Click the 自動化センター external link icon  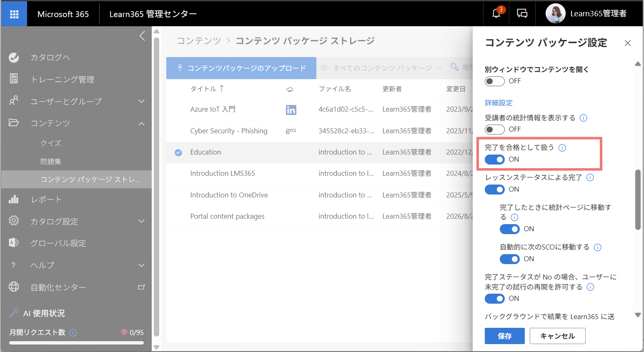pyautogui.click(x=141, y=287)
